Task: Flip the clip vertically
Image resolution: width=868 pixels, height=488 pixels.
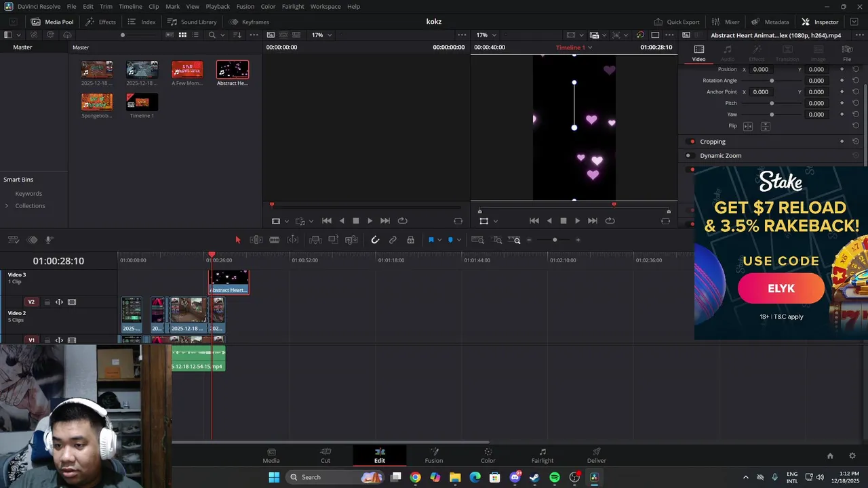Action: point(766,126)
